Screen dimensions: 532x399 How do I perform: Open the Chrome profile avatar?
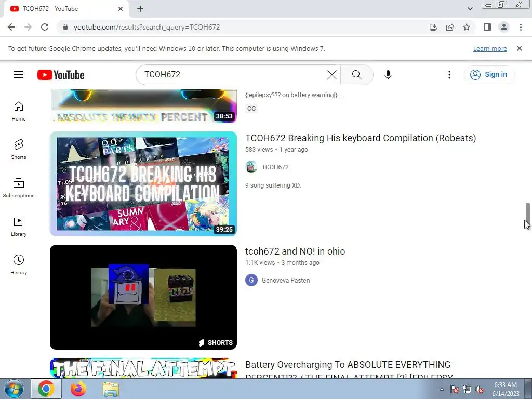pos(504,27)
